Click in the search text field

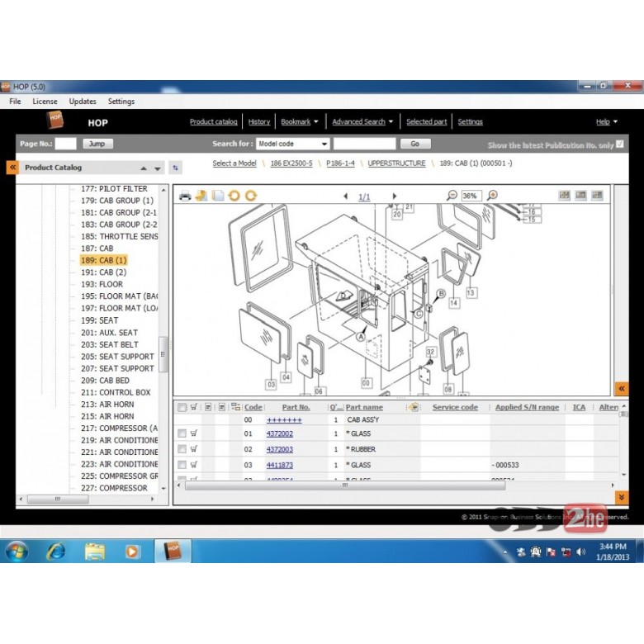pos(364,144)
